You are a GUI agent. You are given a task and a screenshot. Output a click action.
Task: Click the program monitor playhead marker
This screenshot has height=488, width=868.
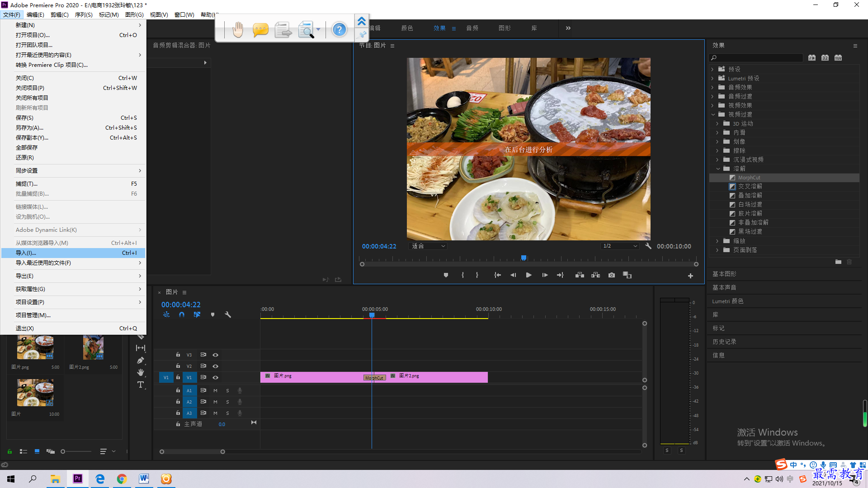tap(524, 258)
